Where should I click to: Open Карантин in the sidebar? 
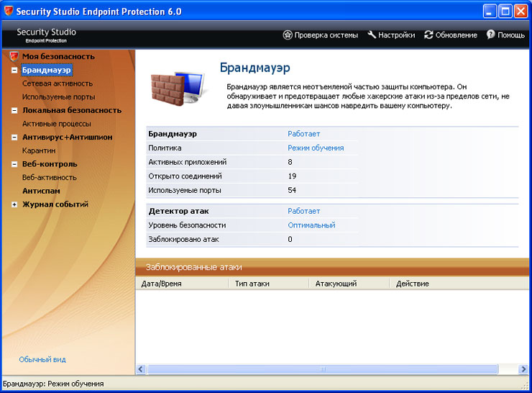39,150
